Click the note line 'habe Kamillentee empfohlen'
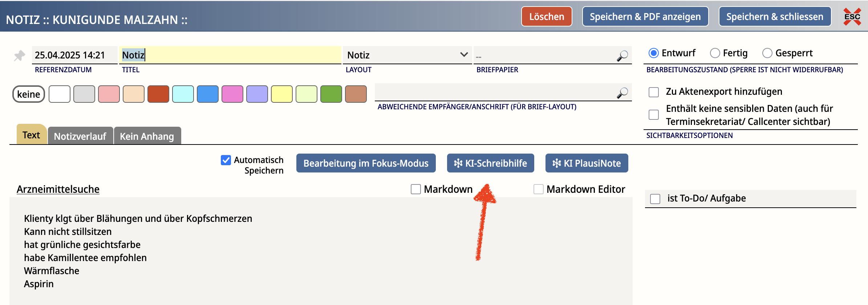 (x=85, y=258)
